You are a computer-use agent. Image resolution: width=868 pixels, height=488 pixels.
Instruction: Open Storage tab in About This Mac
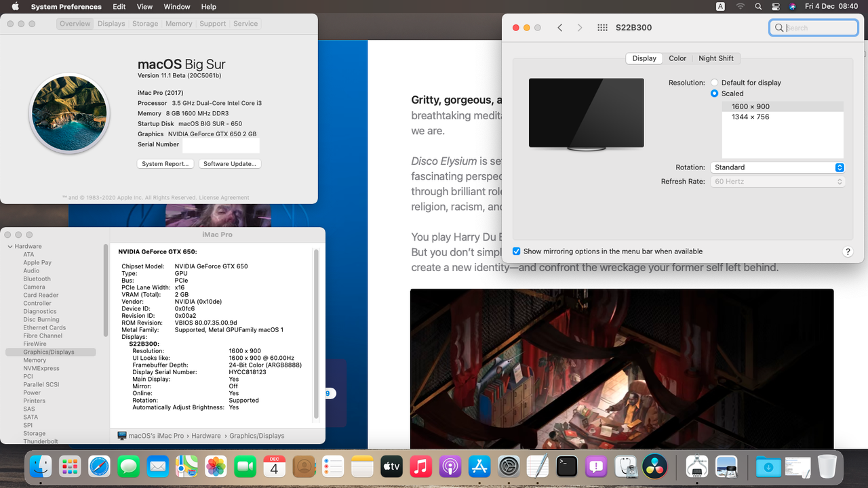point(145,24)
